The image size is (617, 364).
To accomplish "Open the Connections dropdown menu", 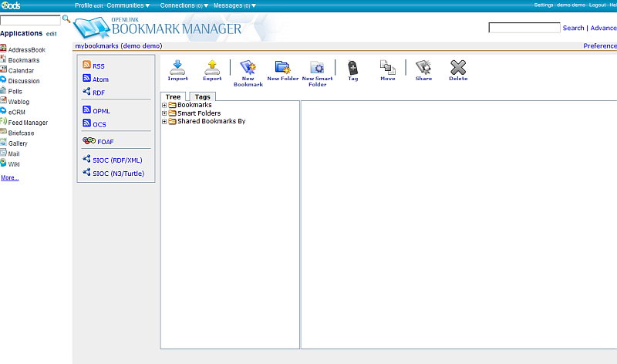I will [182, 5].
